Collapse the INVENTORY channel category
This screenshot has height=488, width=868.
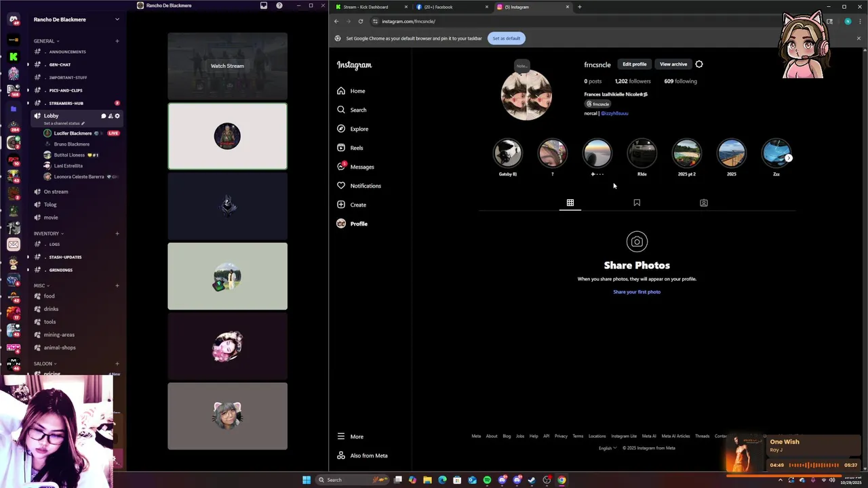pyautogui.click(x=48, y=233)
